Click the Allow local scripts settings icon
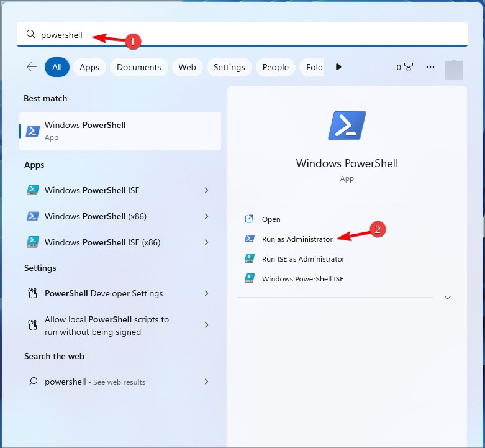Image resolution: width=485 pixels, height=448 pixels. pyautogui.click(x=32, y=325)
